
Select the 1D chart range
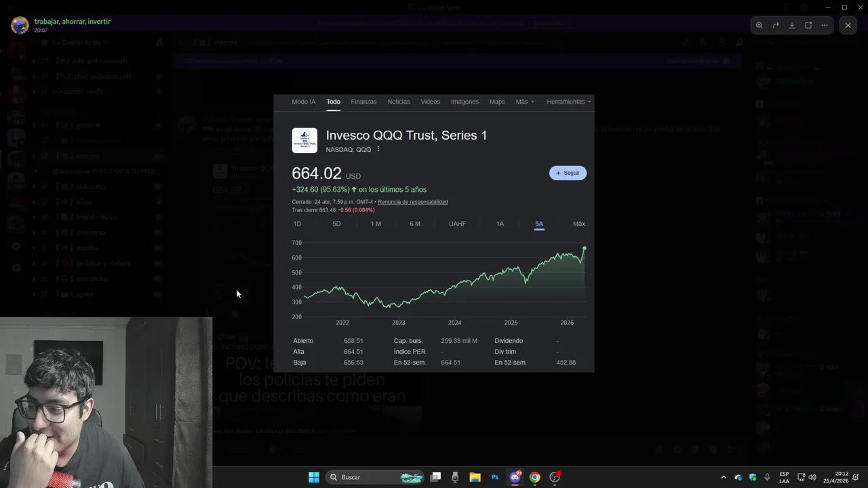tap(297, 224)
